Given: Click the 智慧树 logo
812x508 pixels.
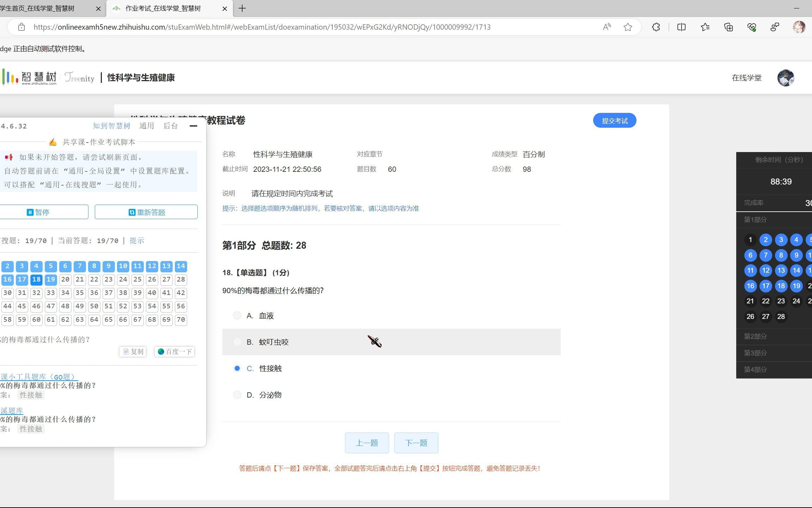Looking at the screenshot, I should [x=29, y=77].
